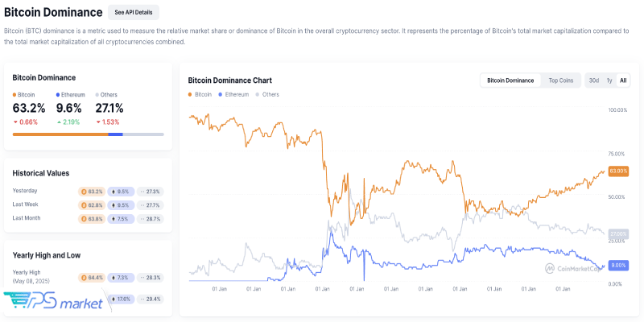Set the chart range to 1y
The width and height of the screenshot is (644, 322).
[609, 80]
